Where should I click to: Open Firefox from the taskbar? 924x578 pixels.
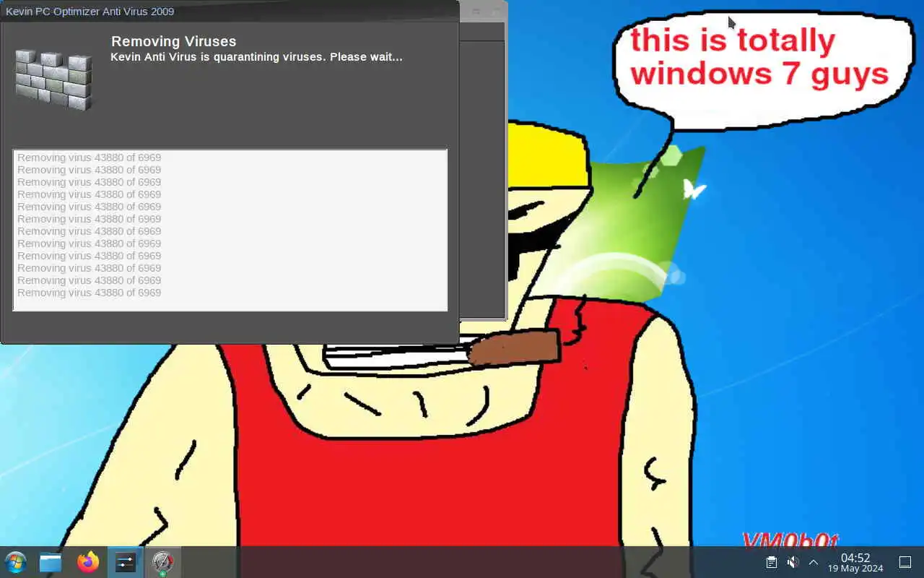click(x=88, y=562)
